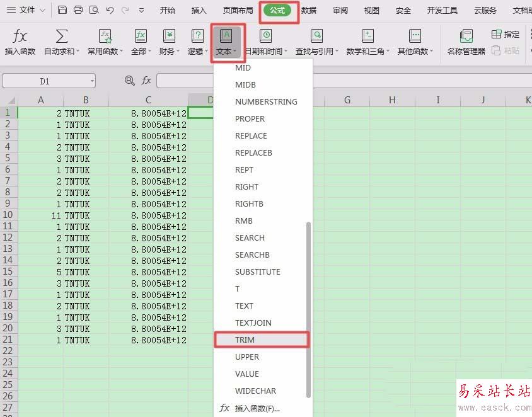Click the Name Box showing D1
Image resolution: width=532 pixels, height=417 pixels.
click(x=49, y=81)
